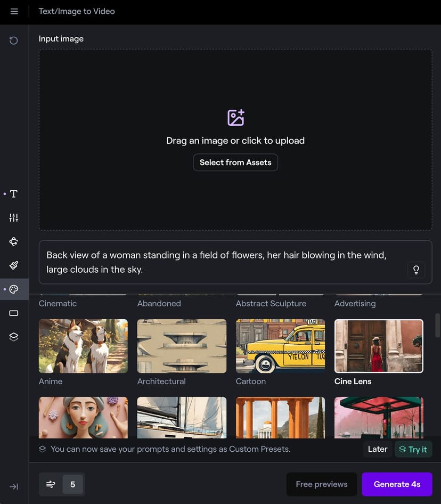The image size is (441, 504).
Task: Open the aspect ratio icon
Action: 14,313
